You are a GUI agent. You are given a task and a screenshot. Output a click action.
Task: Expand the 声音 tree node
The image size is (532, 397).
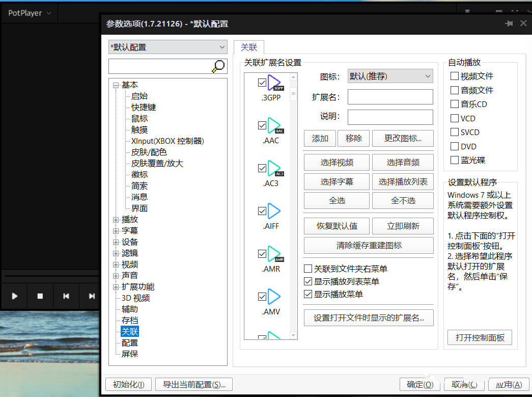(x=116, y=276)
